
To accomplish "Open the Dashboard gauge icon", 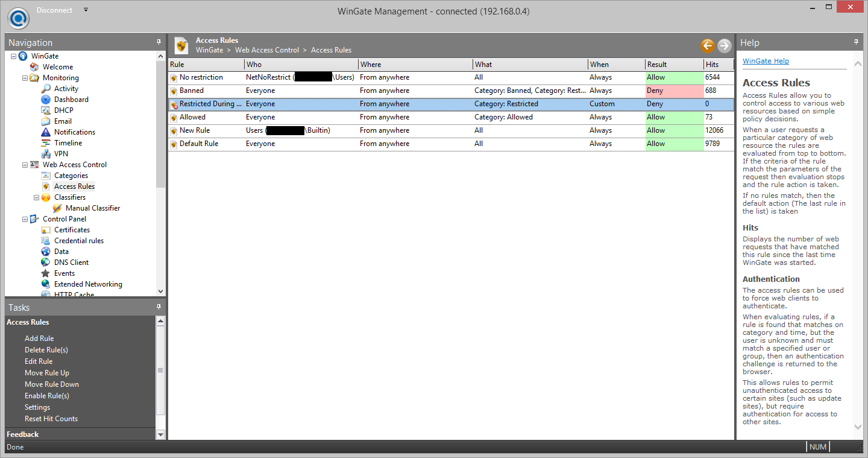I will 46,100.
